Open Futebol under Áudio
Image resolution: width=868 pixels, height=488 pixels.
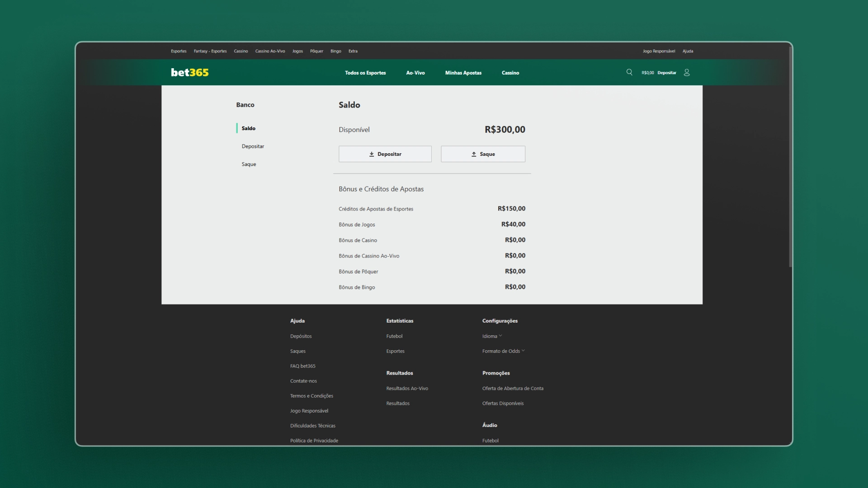490,441
